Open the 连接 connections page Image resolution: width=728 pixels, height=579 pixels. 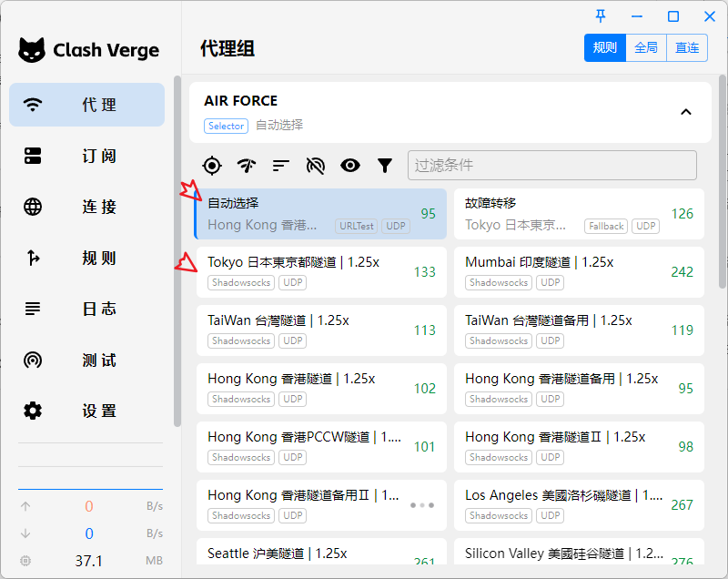click(87, 207)
